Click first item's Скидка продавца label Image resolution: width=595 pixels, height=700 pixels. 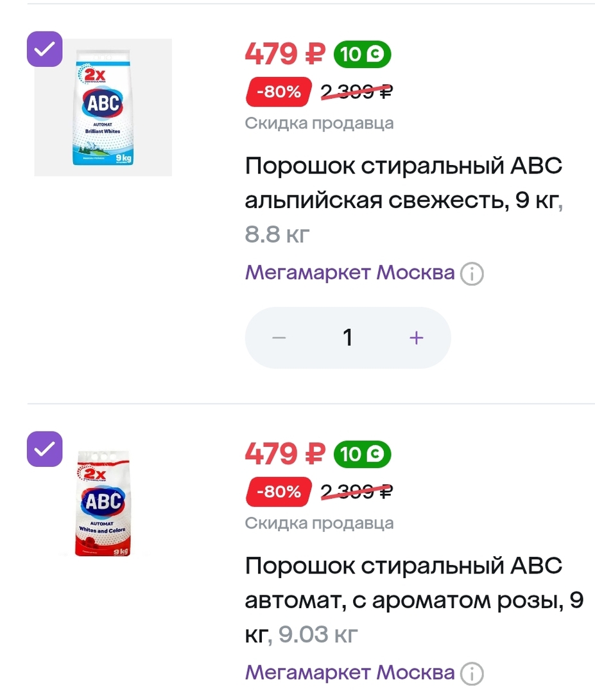319,123
